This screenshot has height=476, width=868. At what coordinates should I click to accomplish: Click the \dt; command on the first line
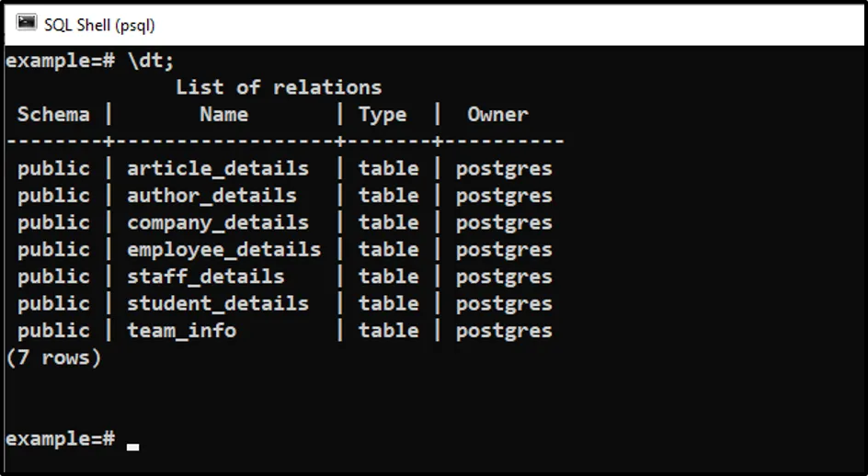150,61
